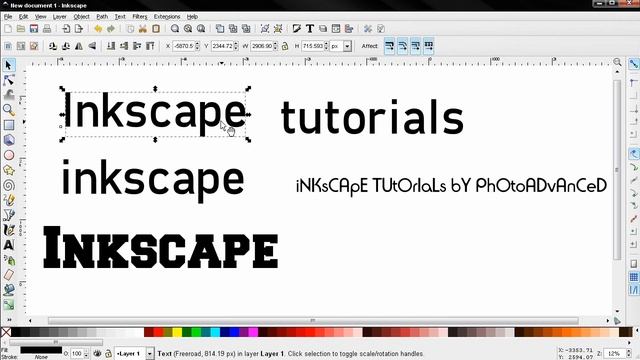Increase the zoom percentage stepper
Viewport: 640px width, 360px height.
(x=629, y=351)
